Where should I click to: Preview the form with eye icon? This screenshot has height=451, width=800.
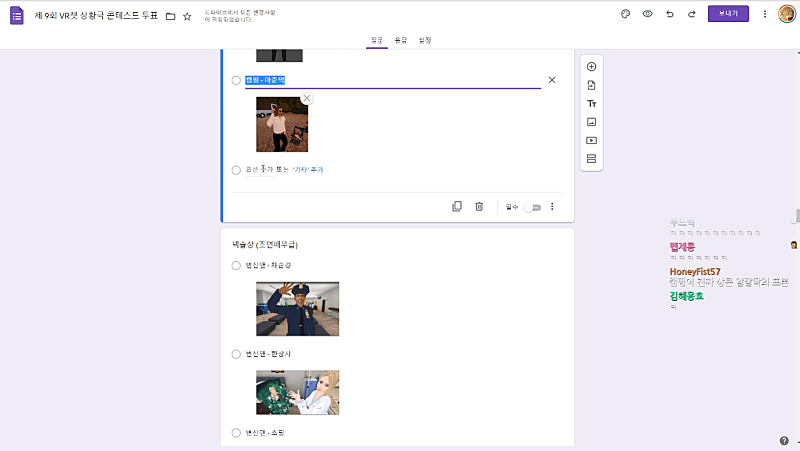click(x=647, y=14)
